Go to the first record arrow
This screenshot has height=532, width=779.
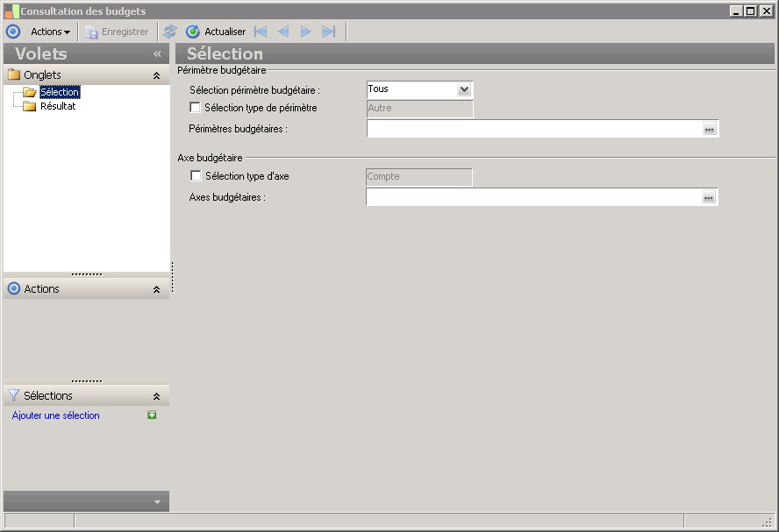tap(261, 32)
